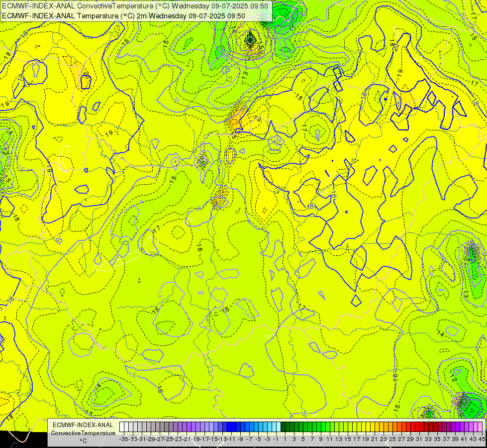This screenshot has width=487, height=448.
Task: Click legend scale value '-9'
Action: (x=240, y=439)
